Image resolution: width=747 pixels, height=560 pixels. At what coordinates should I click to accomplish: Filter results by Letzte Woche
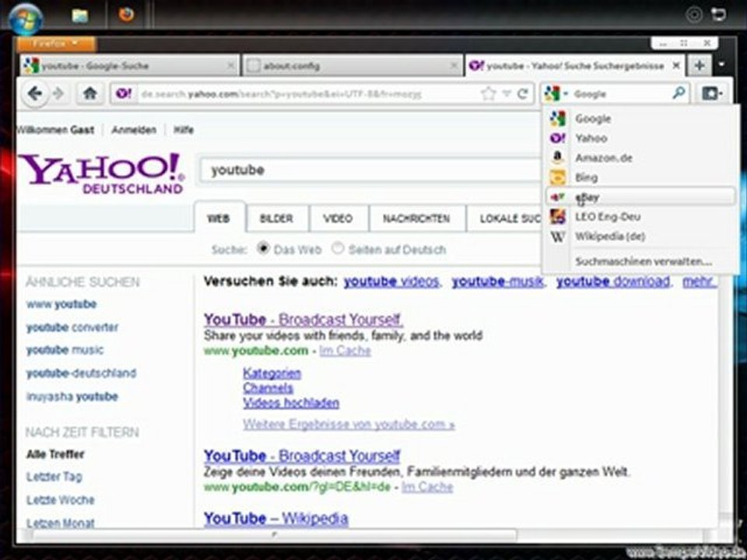point(61,499)
